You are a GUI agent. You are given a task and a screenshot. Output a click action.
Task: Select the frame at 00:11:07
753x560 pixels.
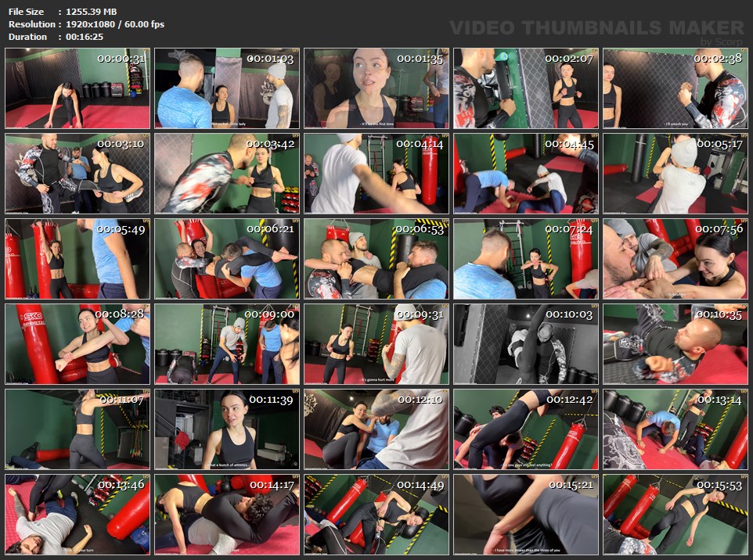click(77, 429)
